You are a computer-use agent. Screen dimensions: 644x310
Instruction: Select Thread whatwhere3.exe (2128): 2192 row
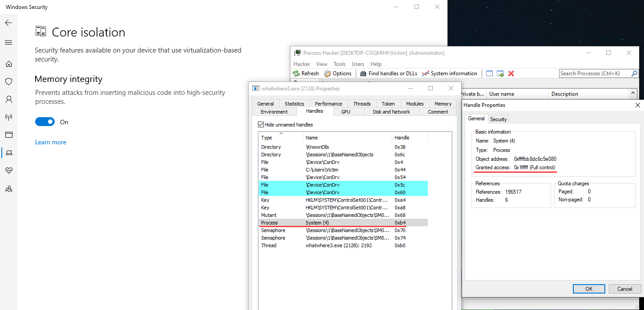343,245
